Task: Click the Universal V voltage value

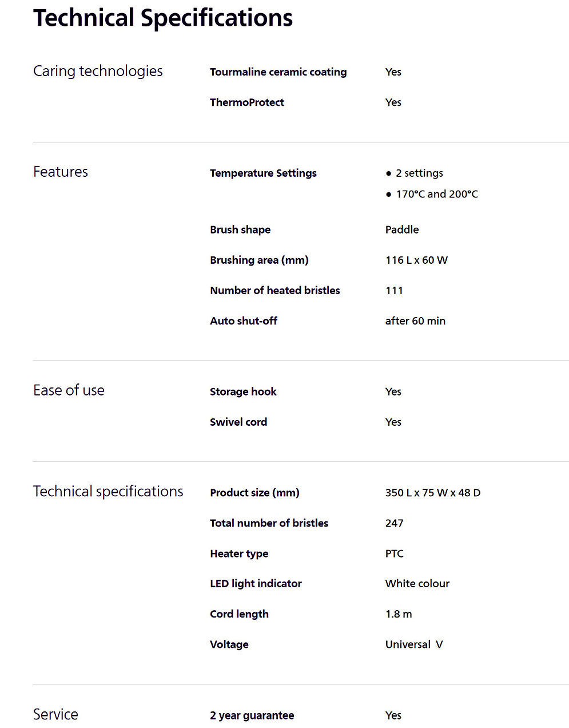Action: [414, 644]
